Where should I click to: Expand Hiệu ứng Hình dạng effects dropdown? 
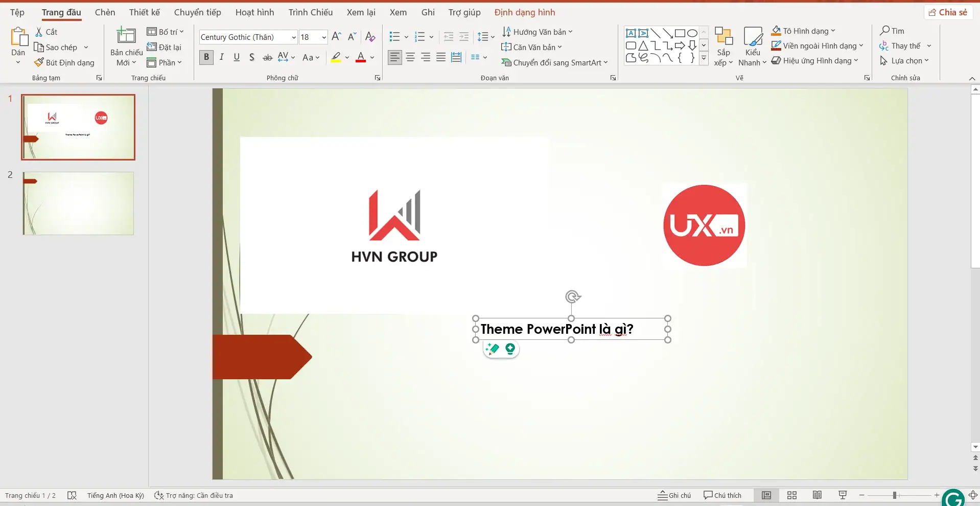856,60
